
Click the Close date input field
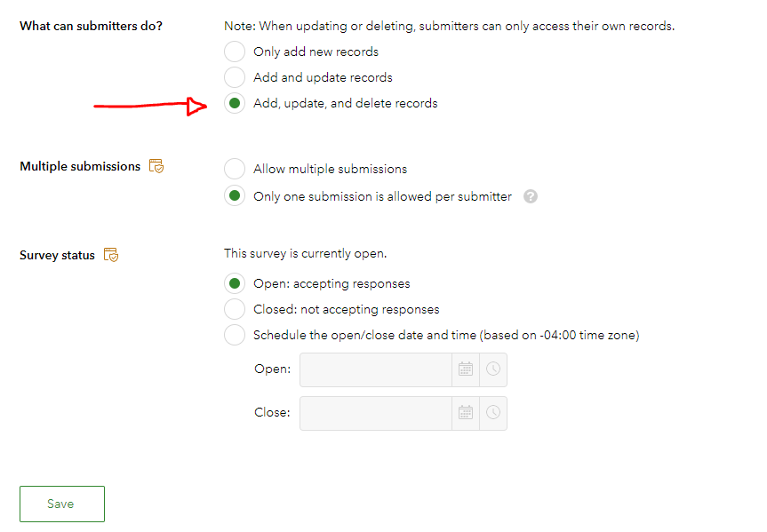(x=376, y=413)
